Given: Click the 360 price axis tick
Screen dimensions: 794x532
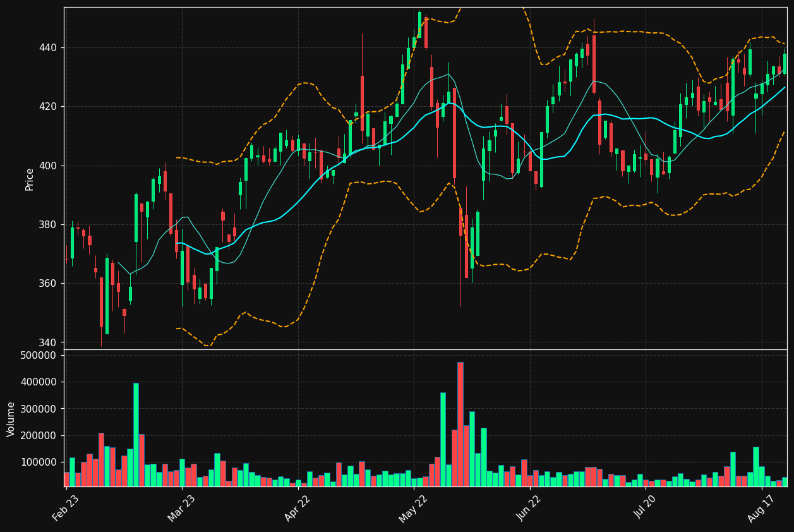Looking at the screenshot, I should [48, 284].
